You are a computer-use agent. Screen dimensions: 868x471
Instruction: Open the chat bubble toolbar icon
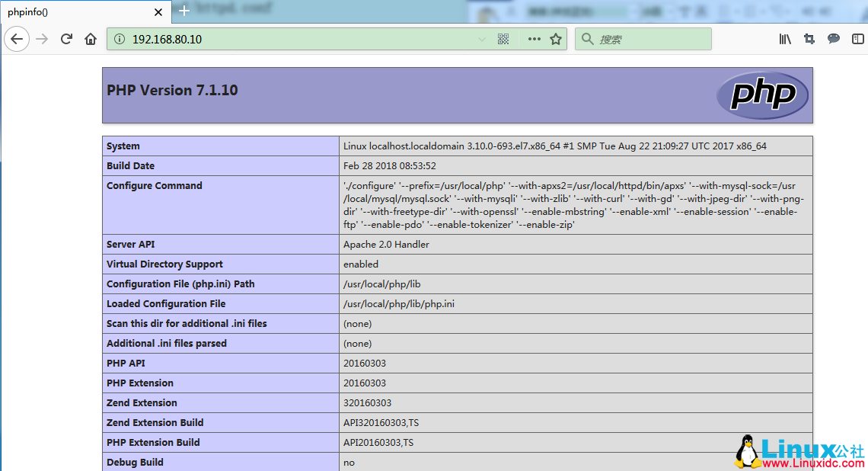click(x=834, y=39)
